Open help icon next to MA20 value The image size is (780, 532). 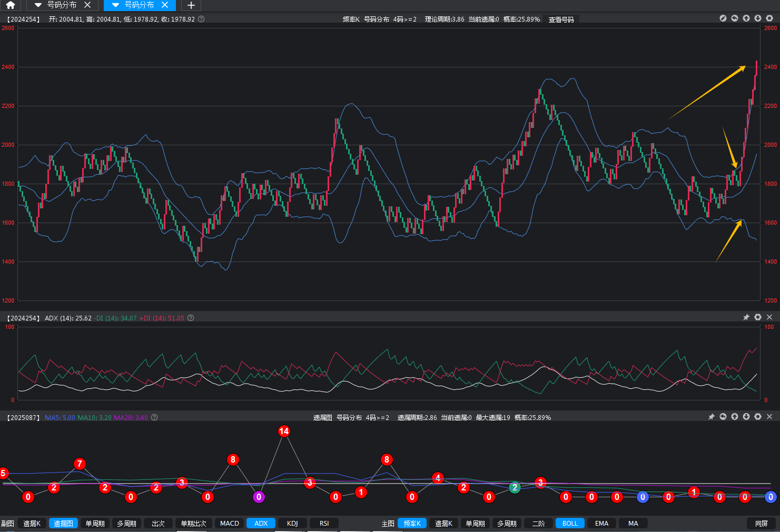pos(154,417)
